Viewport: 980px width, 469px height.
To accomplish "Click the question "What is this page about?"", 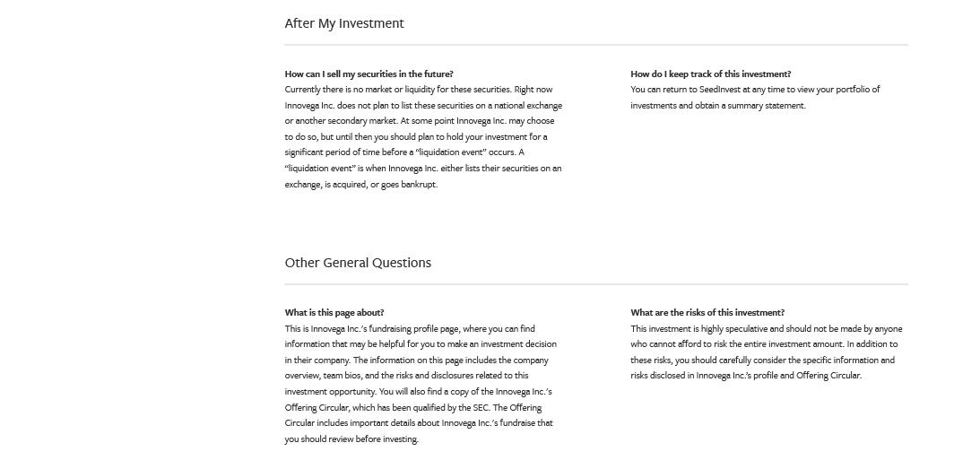I will pos(334,312).
